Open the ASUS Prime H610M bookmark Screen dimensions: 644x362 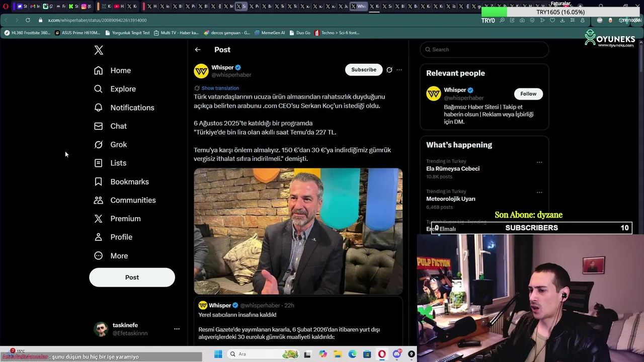coord(77,33)
